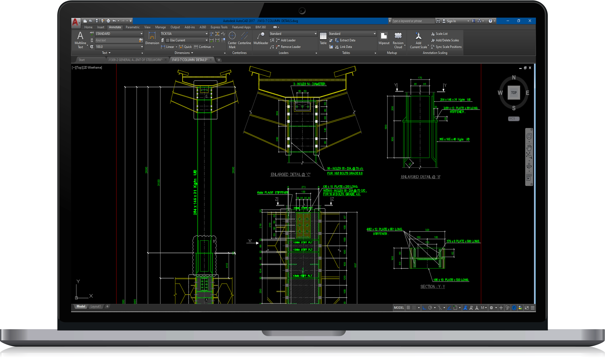Click the Orbit icon in navigation bar
Viewport: 605px width, 364px height.
point(529,166)
